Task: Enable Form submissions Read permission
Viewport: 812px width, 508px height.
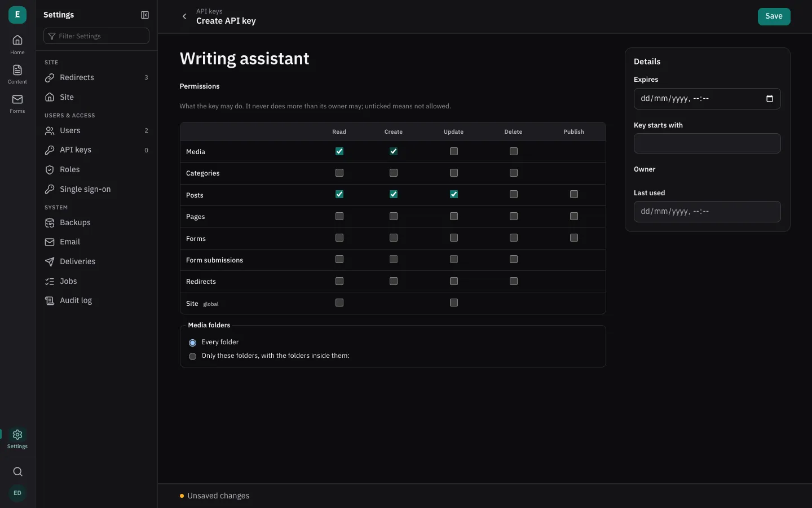Action: pyautogui.click(x=339, y=259)
